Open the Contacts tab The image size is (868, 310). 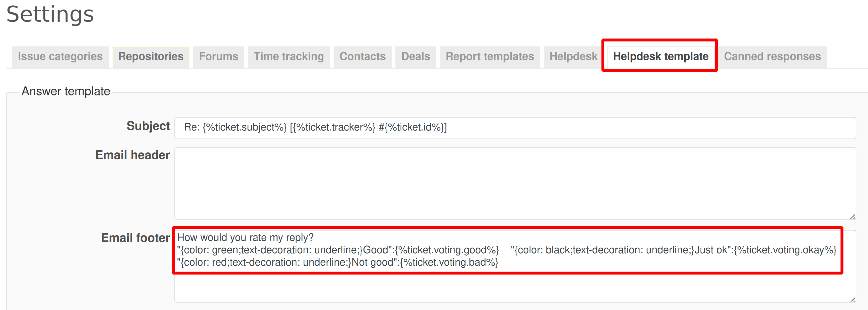[362, 56]
